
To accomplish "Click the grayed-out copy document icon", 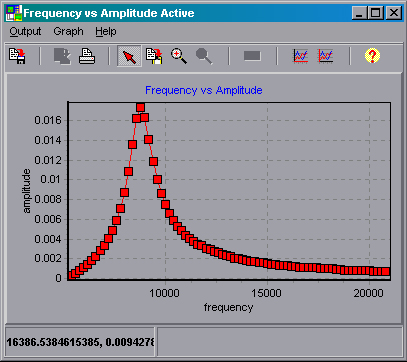I will pos(62,56).
